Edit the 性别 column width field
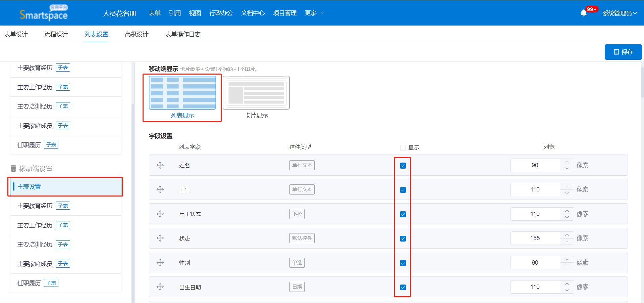 (535, 263)
